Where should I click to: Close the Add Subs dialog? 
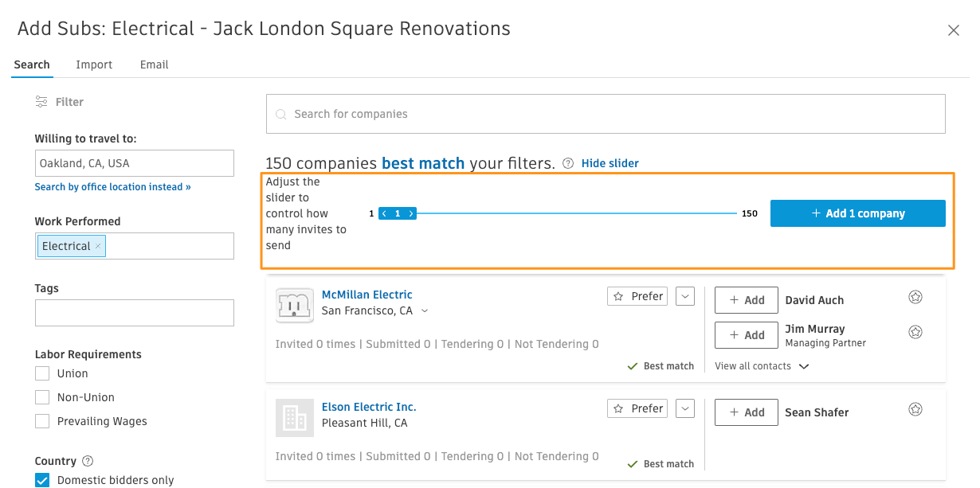pos(953,30)
